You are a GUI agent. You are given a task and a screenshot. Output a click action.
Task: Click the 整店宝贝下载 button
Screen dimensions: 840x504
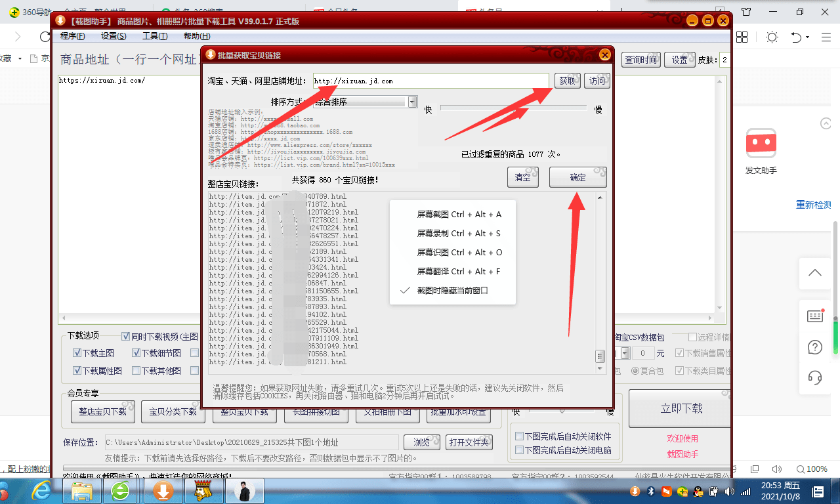coord(103,412)
